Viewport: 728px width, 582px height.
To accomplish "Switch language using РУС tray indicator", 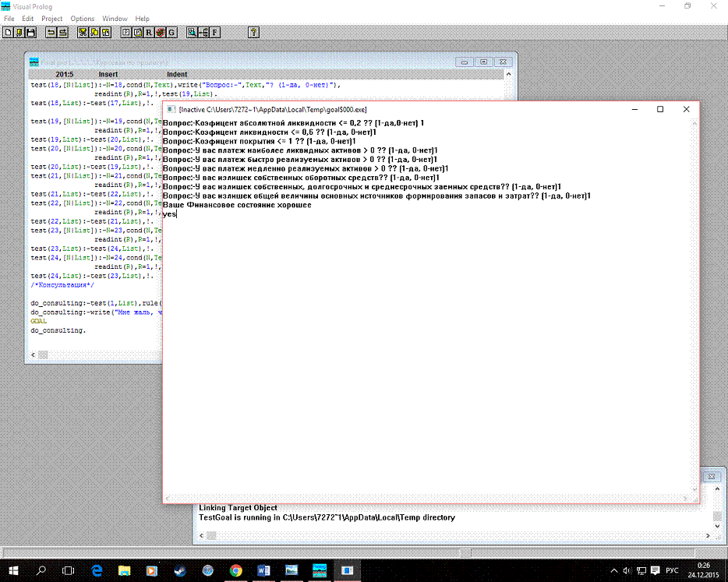I will (672, 570).
